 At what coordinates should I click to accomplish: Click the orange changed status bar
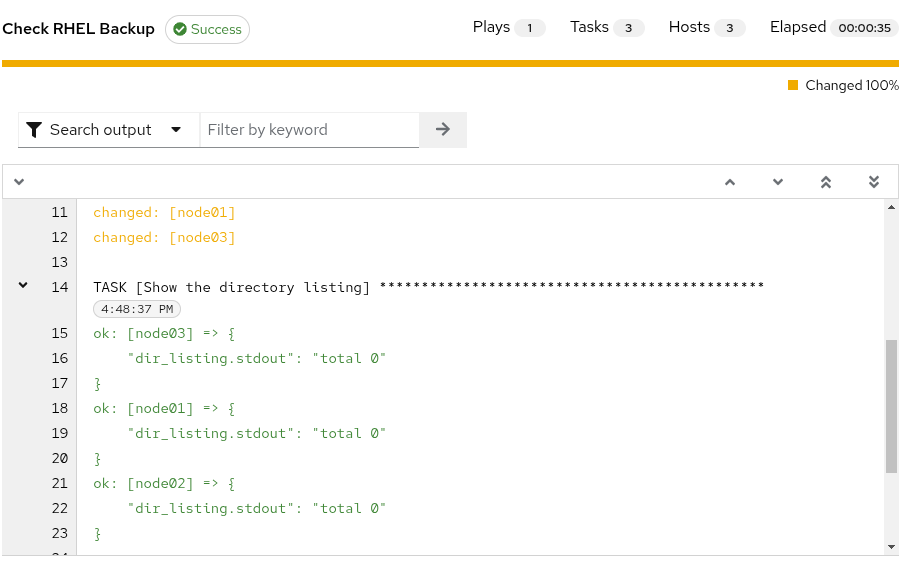pyautogui.click(x=451, y=63)
